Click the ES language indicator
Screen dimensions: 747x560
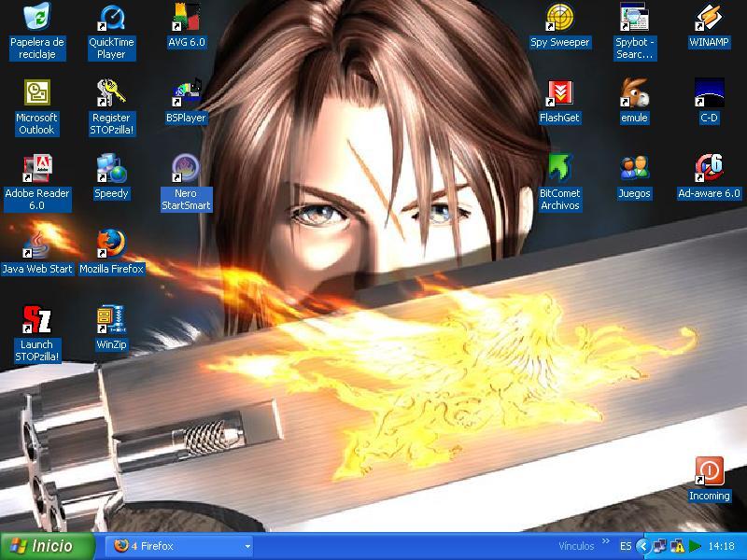[x=626, y=546]
